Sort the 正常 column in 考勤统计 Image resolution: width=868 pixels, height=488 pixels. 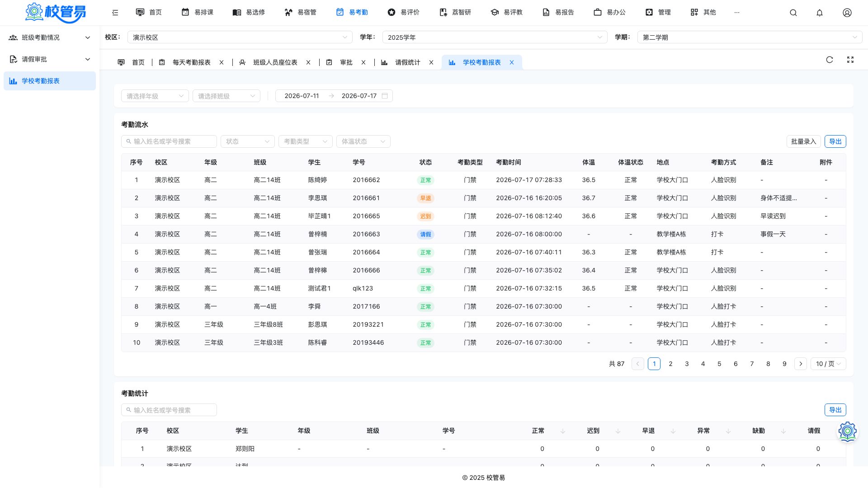(563, 431)
